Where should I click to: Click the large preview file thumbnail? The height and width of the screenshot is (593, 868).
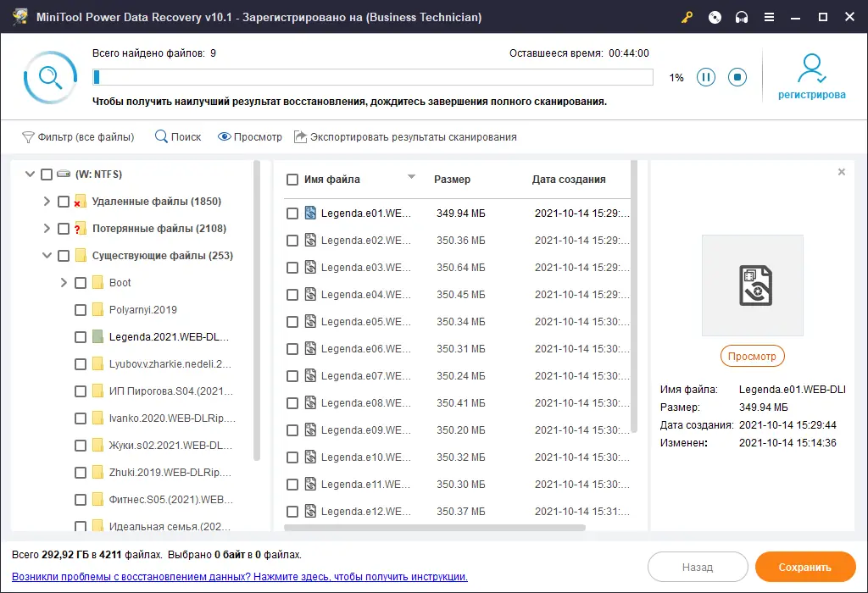[753, 285]
